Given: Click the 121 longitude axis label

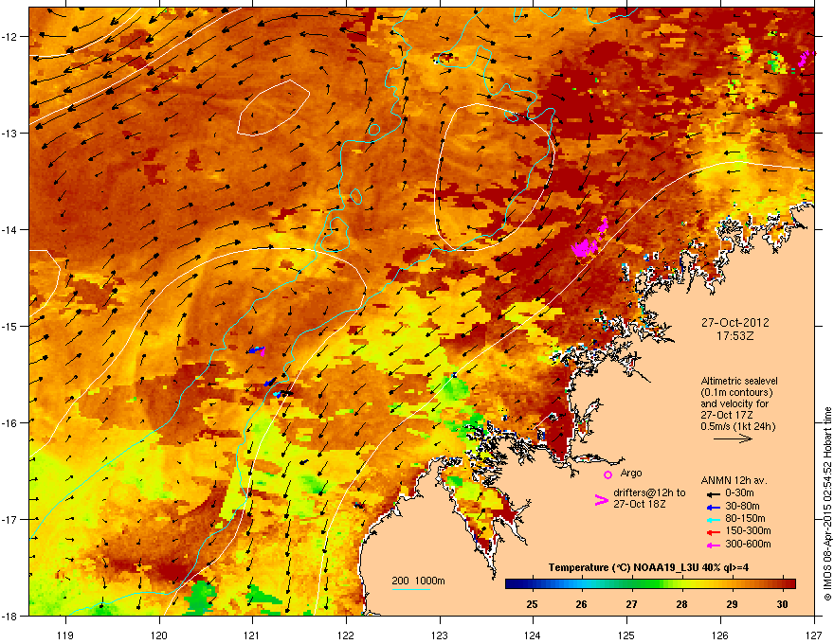Looking at the screenshot, I should pyautogui.click(x=252, y=635).
